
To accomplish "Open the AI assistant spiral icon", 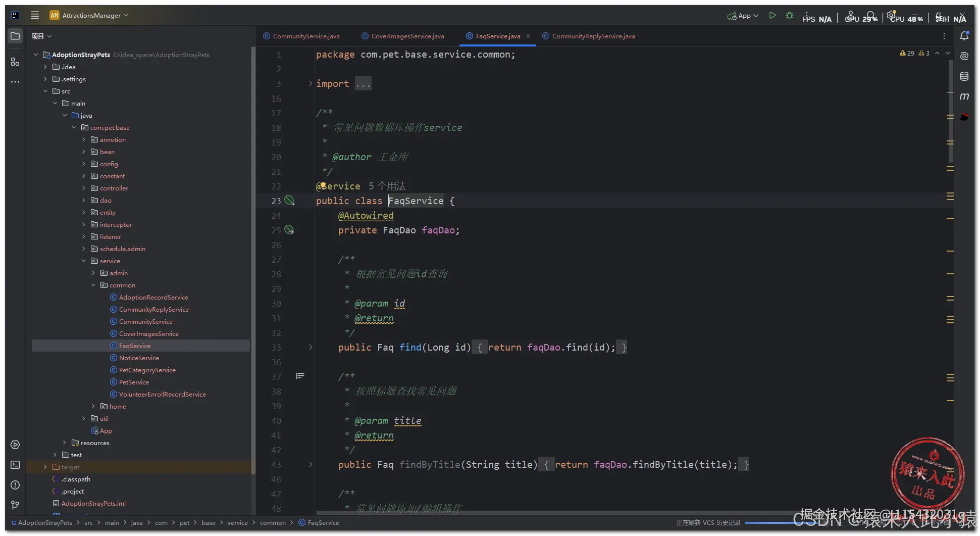I will [x=964, y=56].
